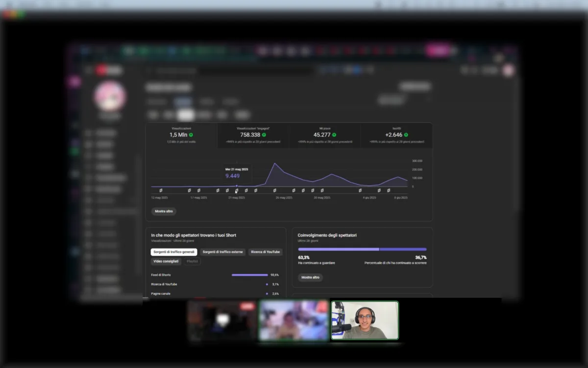Viewport: 588px width, 368px height.
Task: Click the viewer engagement split bar
Action: coord(362,249)
